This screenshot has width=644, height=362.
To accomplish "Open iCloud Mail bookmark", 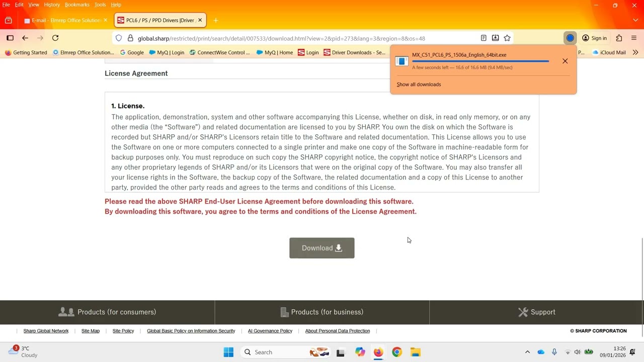I will coord(609,52).
